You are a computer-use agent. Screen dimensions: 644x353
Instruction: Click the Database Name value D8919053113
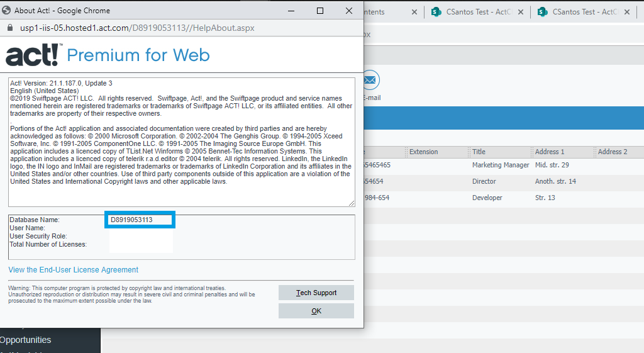click(131, 220)
